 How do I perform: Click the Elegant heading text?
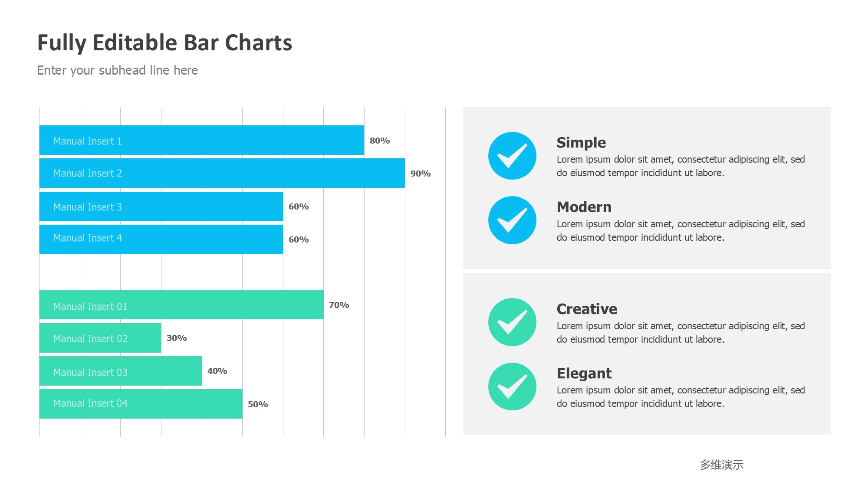[584, 373]
